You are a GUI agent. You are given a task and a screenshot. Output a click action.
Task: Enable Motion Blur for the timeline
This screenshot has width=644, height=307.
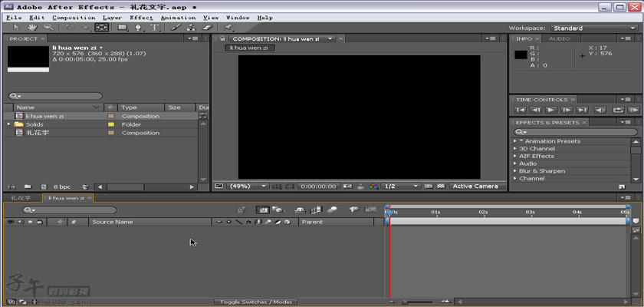(332, 210)
